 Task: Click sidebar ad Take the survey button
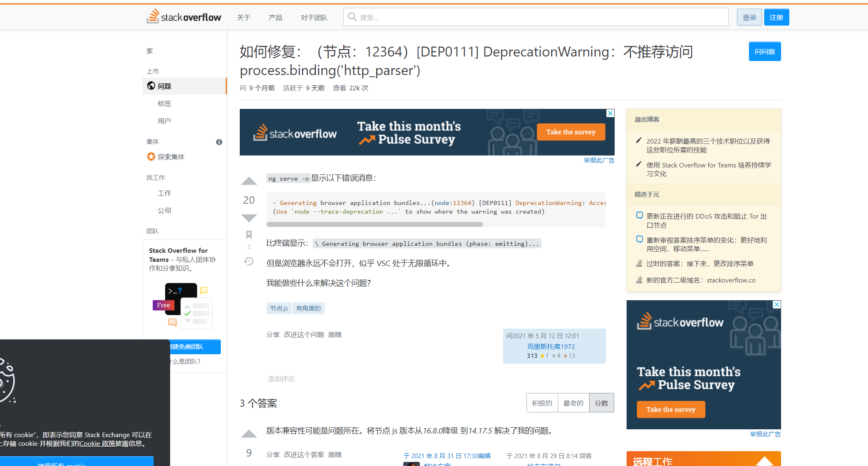pos(671,410)
